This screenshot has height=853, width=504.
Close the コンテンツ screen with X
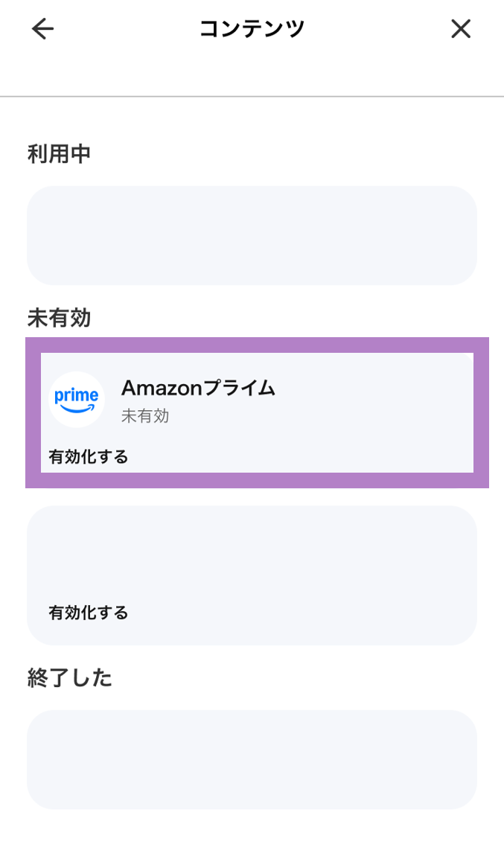461,29
